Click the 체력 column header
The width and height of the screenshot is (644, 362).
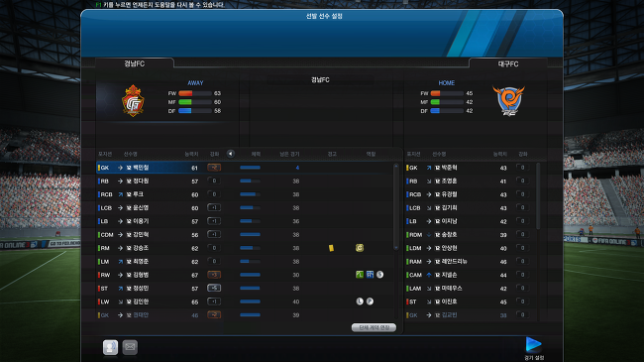click(x=256, y=154)
